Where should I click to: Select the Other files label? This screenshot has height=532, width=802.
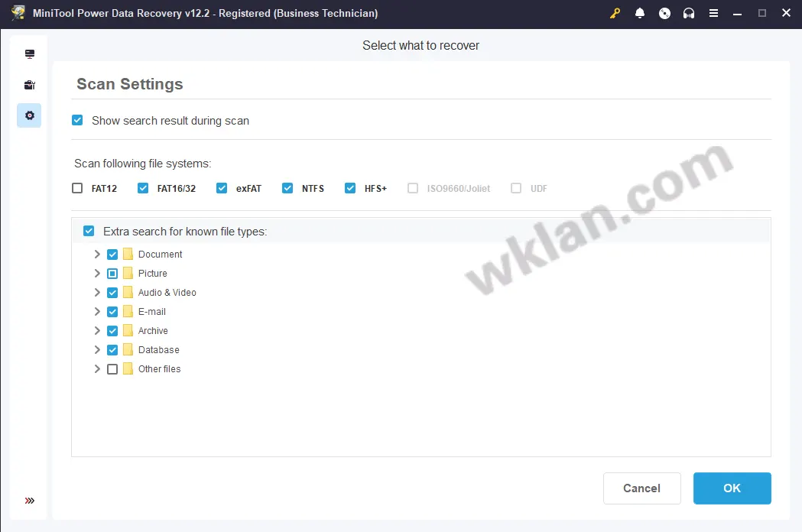[x=160, y=369]
